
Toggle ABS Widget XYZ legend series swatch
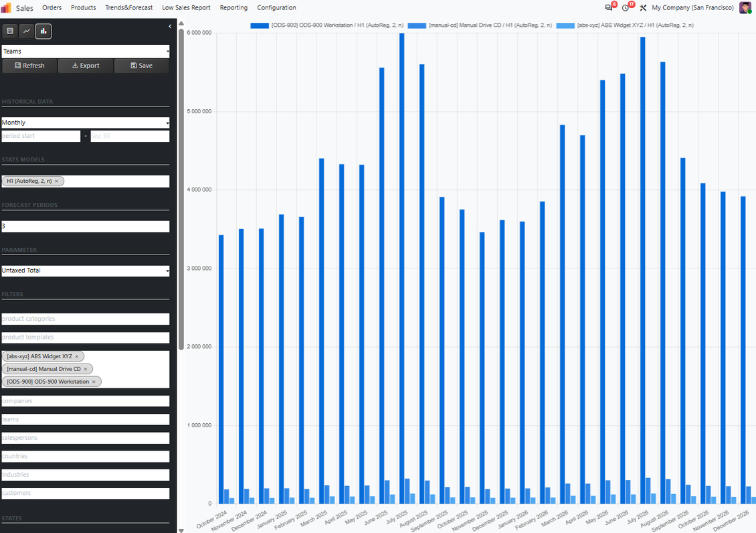coord(565,25)
